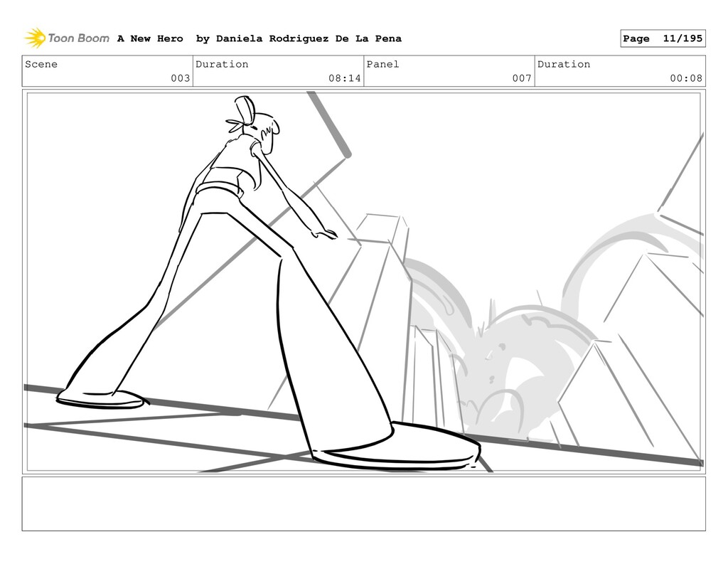Click the 'Page 11/195' box
Viewport: 728px width, 564px height.
pos(663,38)
